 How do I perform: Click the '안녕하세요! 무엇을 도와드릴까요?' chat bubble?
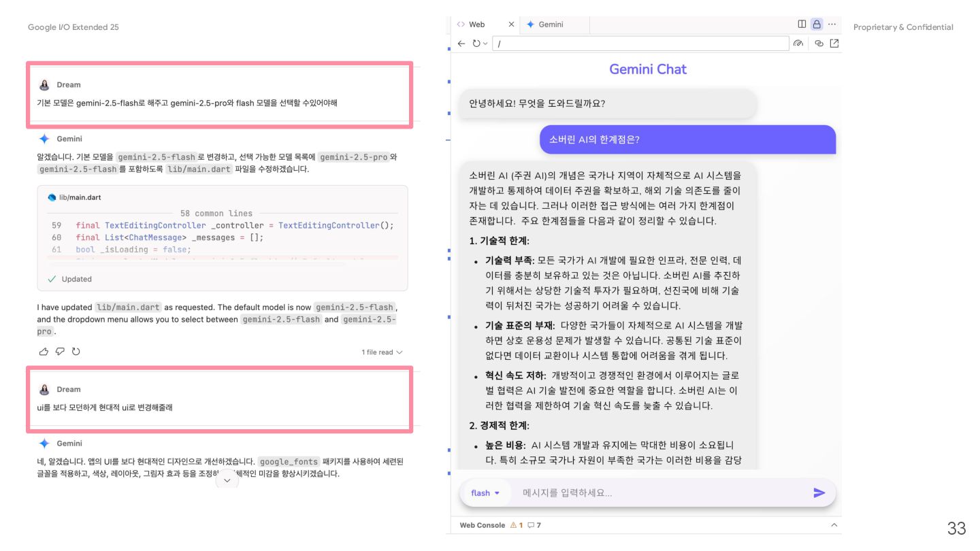click(x=607, y=104)
